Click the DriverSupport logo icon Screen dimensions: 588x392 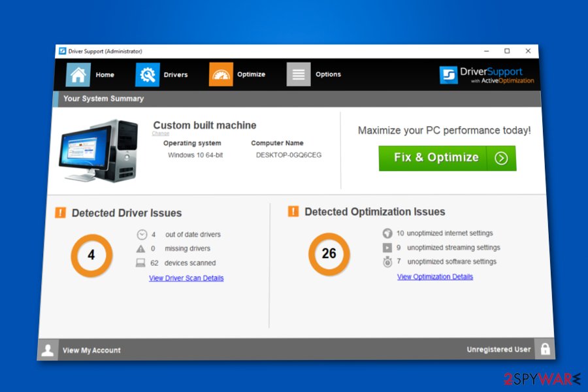[x=448, y=75]
